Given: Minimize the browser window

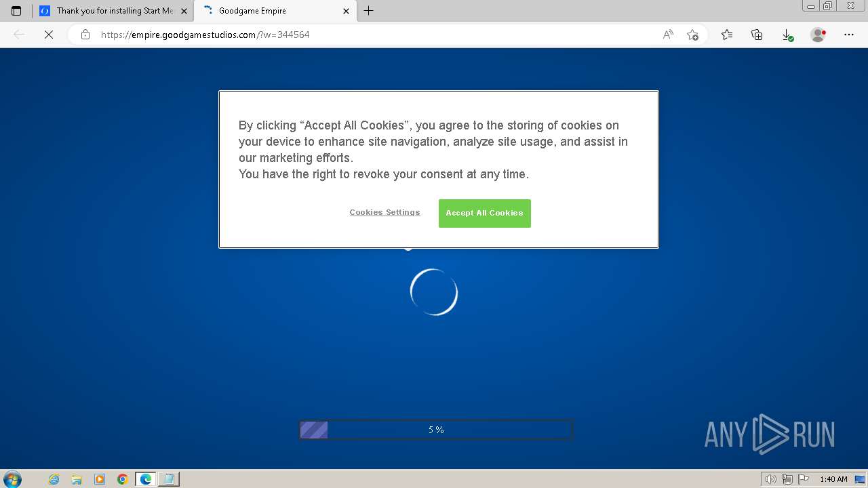Looking at the screenshot, I should click(x=810, y=5).
